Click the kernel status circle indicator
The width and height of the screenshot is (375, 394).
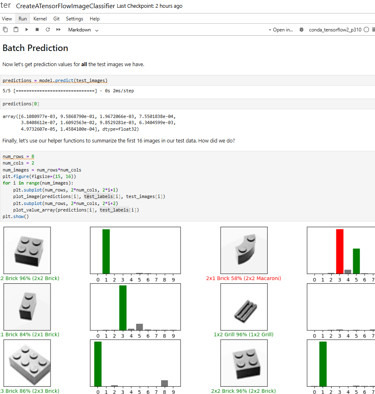click(366, 30)
